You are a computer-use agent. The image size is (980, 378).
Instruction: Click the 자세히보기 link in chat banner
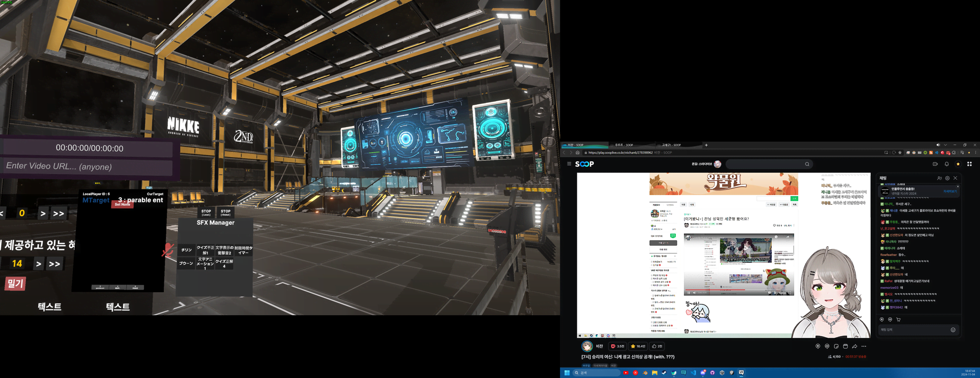[x=949, y=192]
